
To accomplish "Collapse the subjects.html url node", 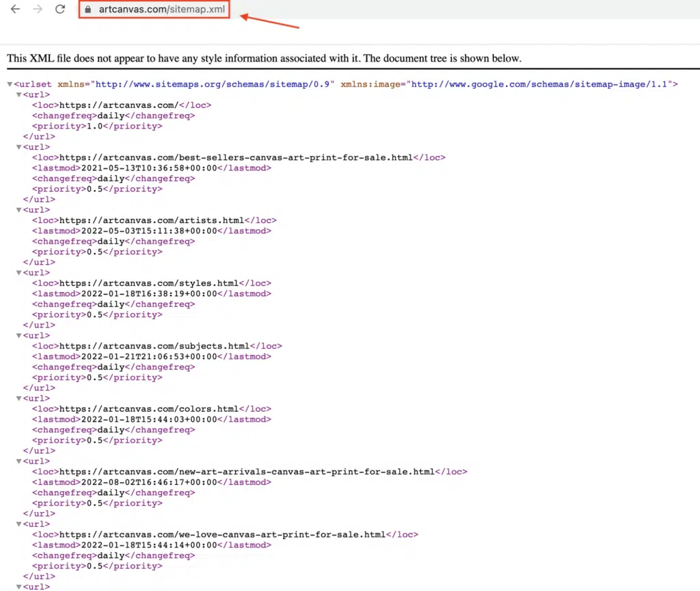I will pos(18,335).
